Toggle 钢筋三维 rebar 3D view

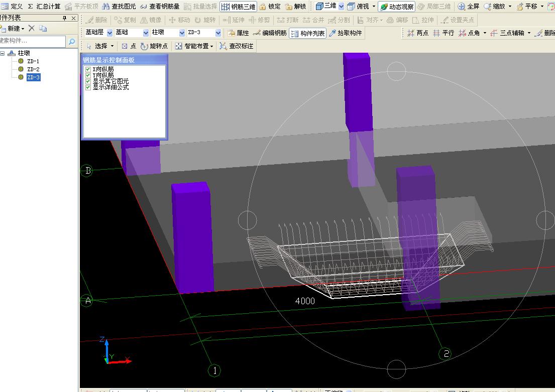click(x=238, y=7)
